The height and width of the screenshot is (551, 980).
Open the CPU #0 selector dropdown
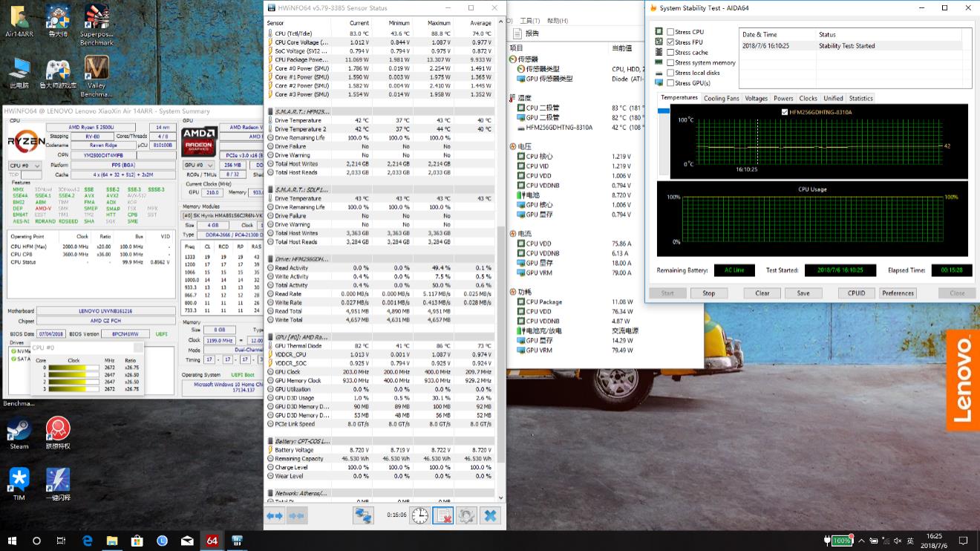24,165
